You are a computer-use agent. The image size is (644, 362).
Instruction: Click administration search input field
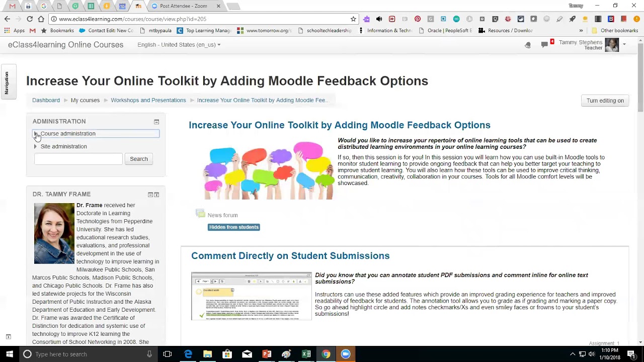coord(78,159)
